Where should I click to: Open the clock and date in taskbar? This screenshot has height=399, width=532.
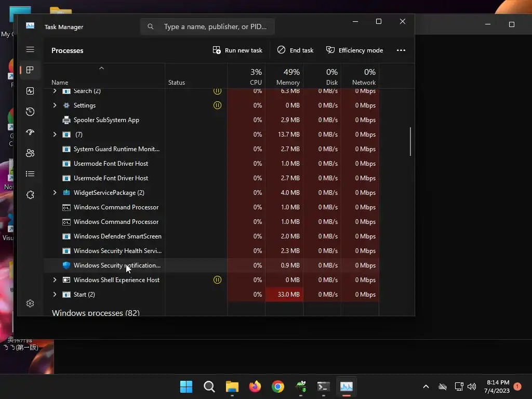(497, 387)
